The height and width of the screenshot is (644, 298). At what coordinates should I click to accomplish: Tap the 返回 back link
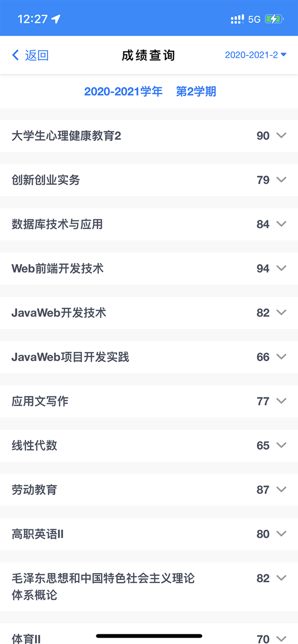coord(37,55)
